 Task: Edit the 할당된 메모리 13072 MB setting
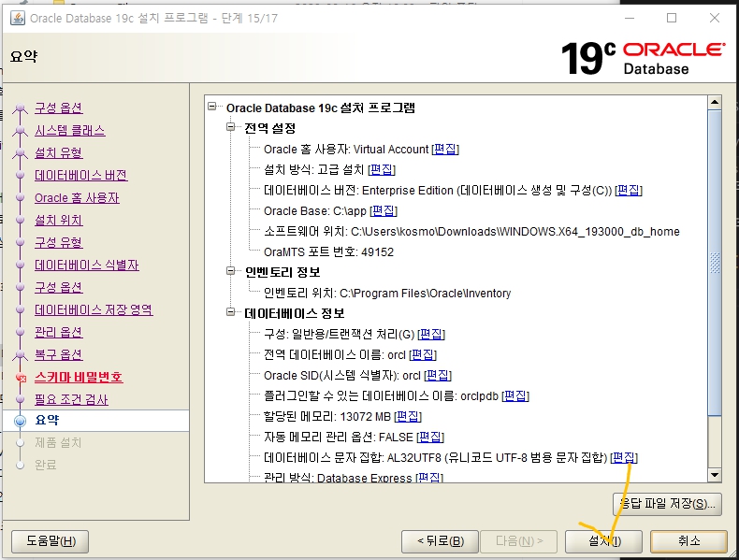(x=407, y=416)
